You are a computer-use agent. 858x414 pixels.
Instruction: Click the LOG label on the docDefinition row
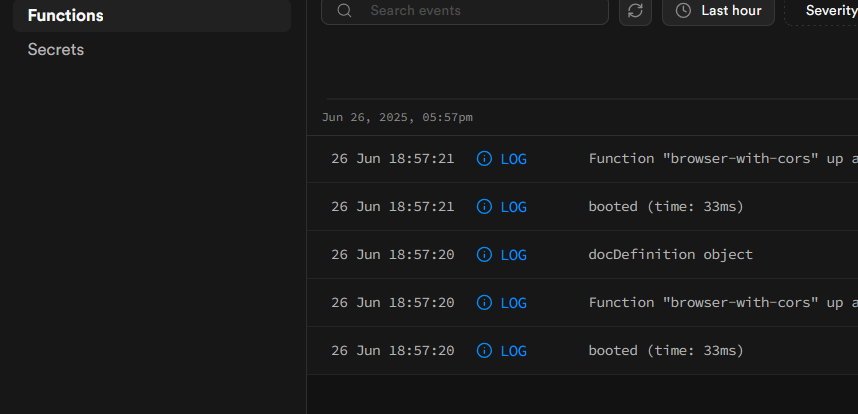(513, 255)
